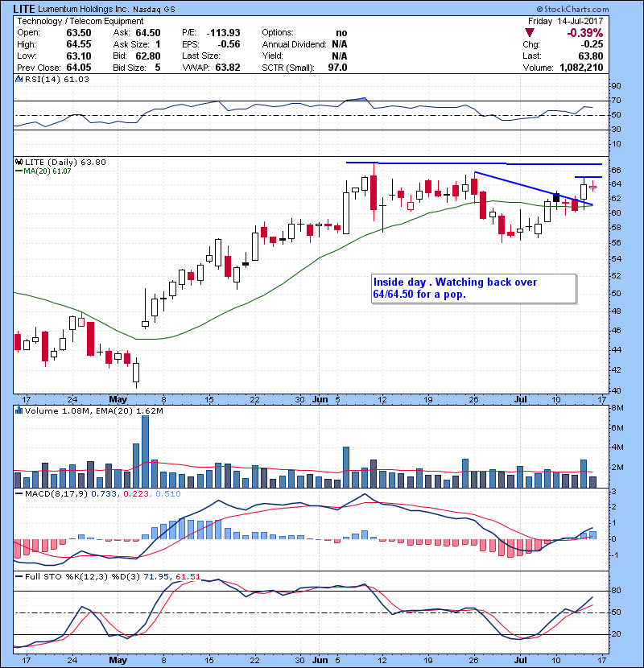Click the Full STO %K value 71.95
Viewport: 644px width, 668px height.
[x=157, y=576]
